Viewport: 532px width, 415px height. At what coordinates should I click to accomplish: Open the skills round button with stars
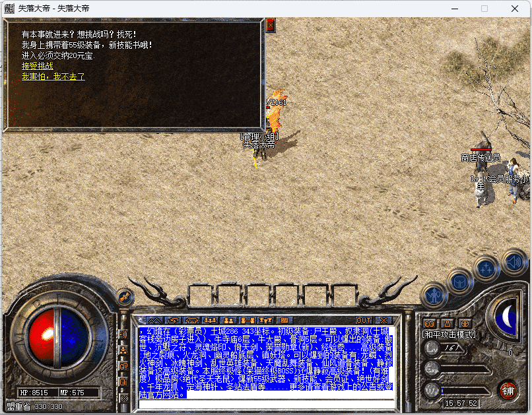486,269
